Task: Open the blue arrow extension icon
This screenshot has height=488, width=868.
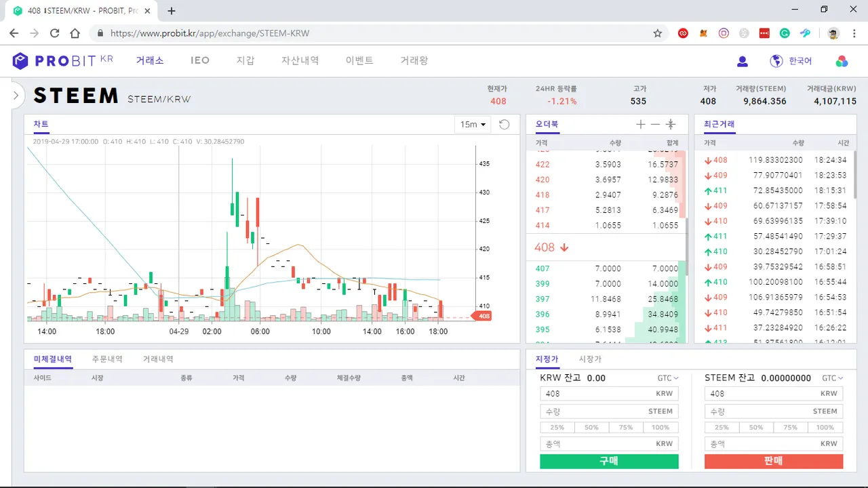Action: tap(805, 33)
